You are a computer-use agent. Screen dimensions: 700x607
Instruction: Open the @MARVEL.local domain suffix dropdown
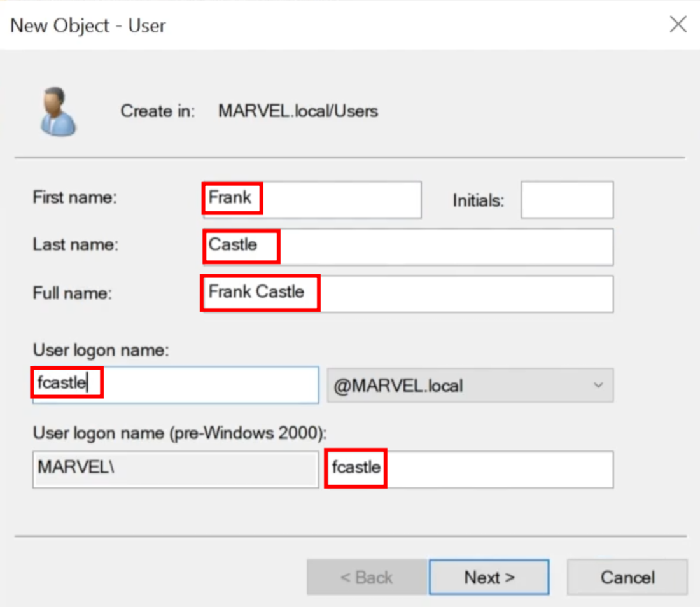point(470,386)
